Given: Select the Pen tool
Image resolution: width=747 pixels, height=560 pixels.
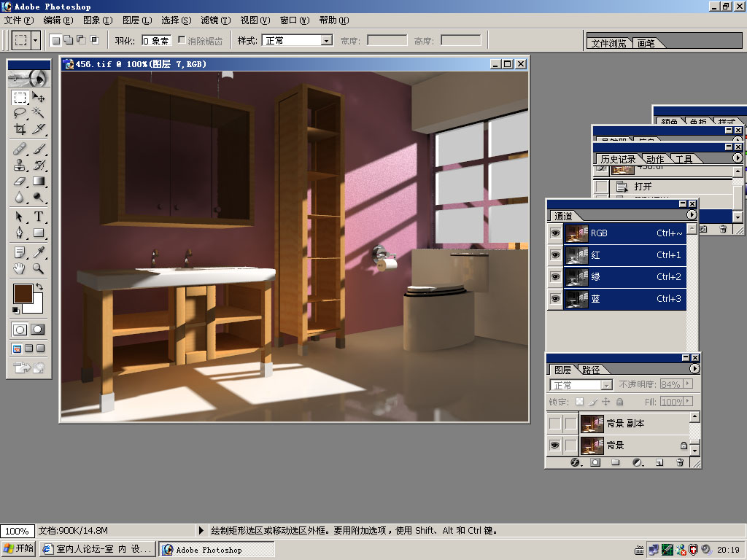Looking at the screenshot, I should point(20,233).
